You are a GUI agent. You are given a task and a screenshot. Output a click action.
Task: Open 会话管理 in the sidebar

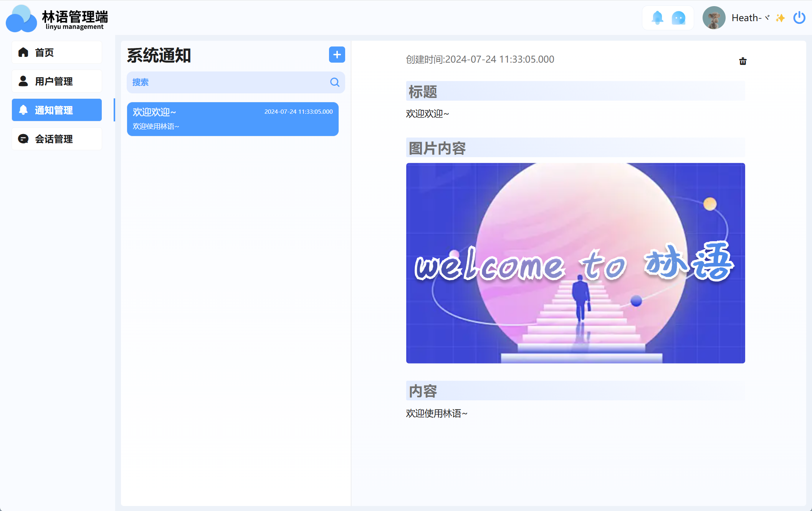pyautogui.click(x=57, y=139)
